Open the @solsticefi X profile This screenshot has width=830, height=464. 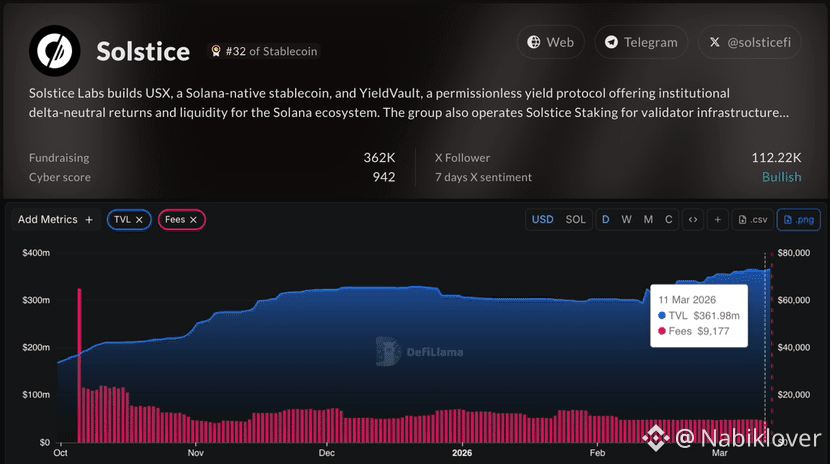[x=750, y=42]
